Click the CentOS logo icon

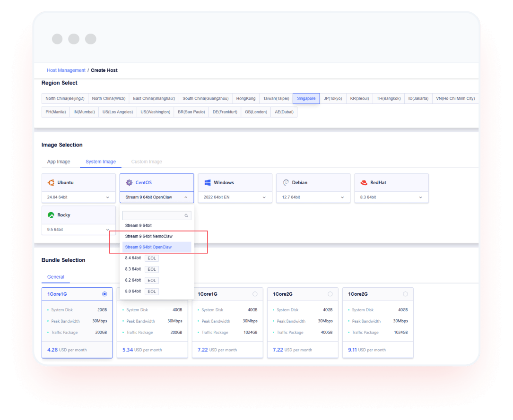129,183
